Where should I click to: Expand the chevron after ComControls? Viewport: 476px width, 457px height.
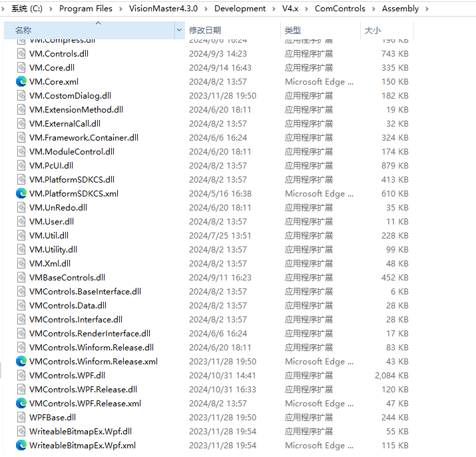tap(373, 9)
